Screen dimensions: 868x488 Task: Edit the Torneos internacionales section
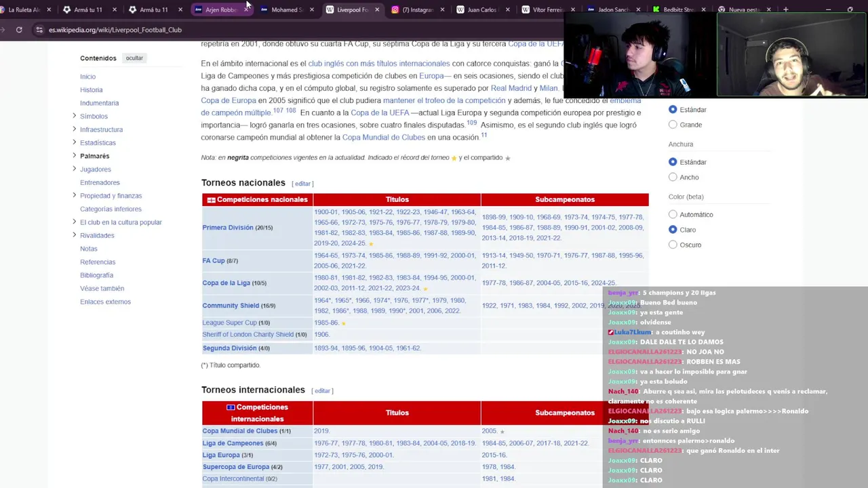[322, 391]
